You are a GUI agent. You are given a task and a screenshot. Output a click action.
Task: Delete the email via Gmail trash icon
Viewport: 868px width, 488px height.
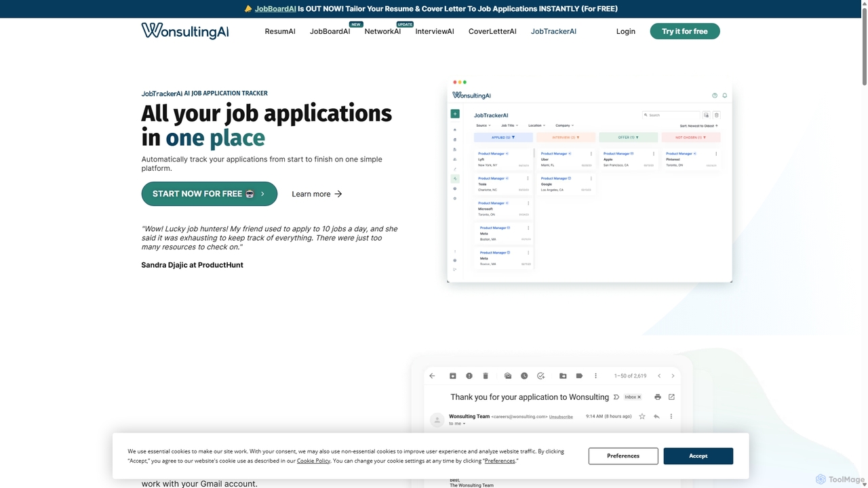tap(486, 375)
